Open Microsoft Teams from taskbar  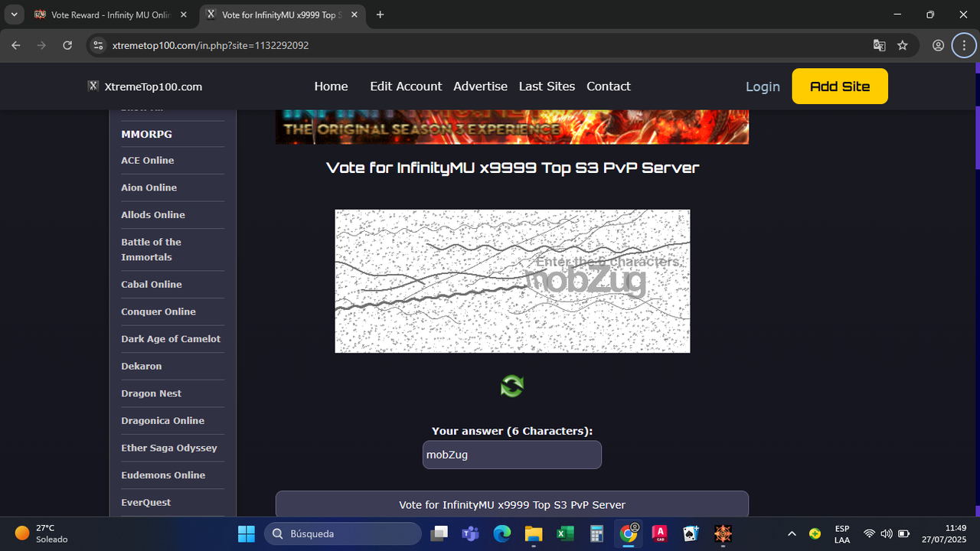(x=470, y=533)
